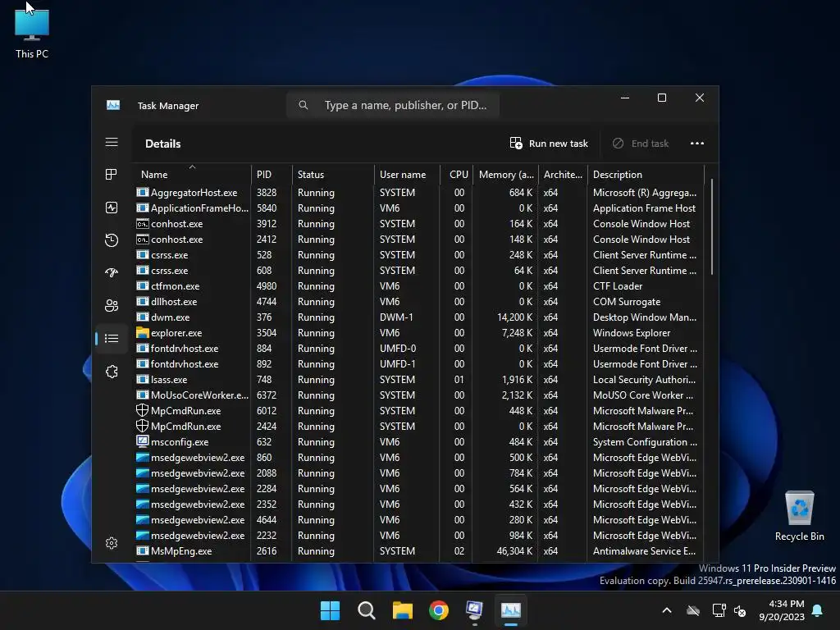Open taskbar Search
Screen dimensions: 840x630
click(x=367, y=610)
